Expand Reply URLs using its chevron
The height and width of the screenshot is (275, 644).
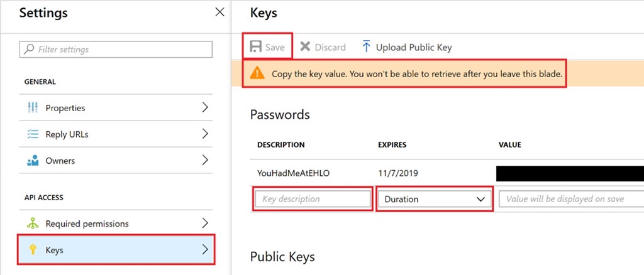(204, 134)
